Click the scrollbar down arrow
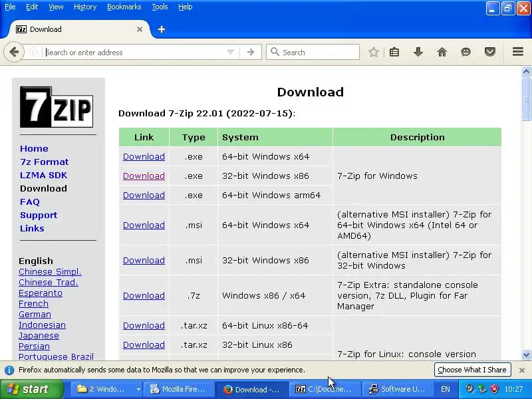This screenshot has width=532, height=399. [526, 355]
